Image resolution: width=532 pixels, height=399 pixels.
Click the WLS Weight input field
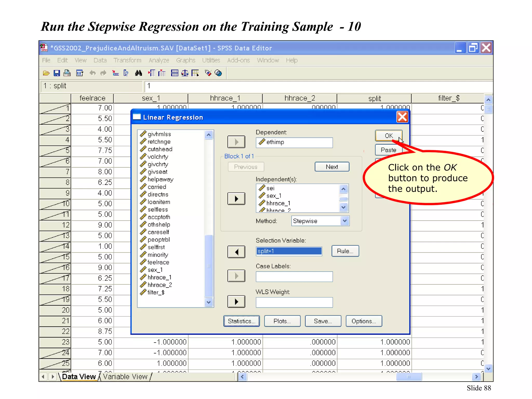294,302
